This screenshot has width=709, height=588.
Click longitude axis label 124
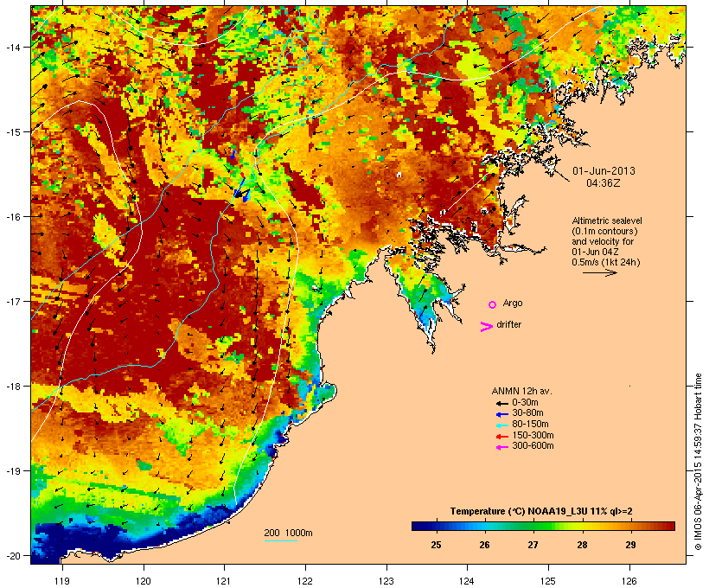point(467,581)
